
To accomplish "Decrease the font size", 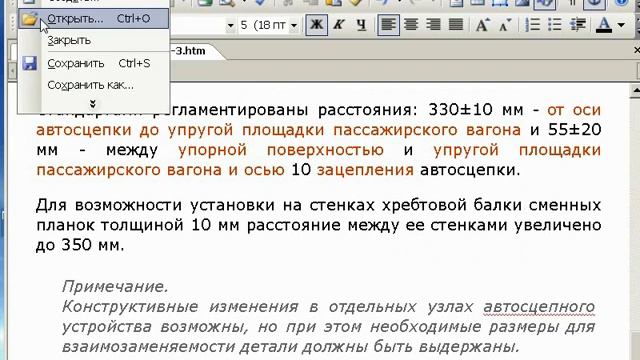I will [x=505, y=25].
